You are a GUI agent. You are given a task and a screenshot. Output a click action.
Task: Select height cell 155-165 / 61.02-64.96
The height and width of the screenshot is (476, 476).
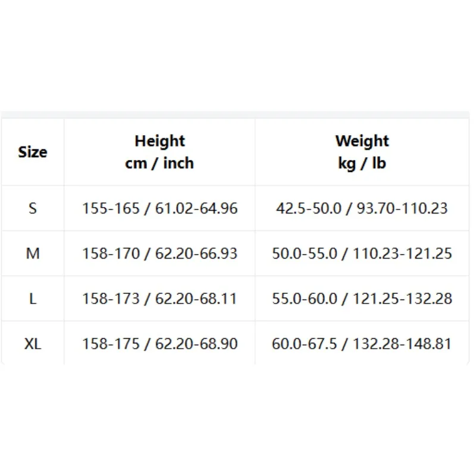pos(159,208)
